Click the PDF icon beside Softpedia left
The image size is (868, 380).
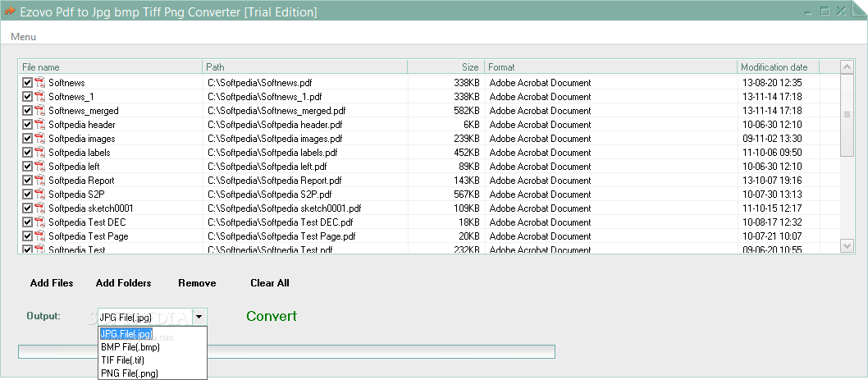point(40,166)
